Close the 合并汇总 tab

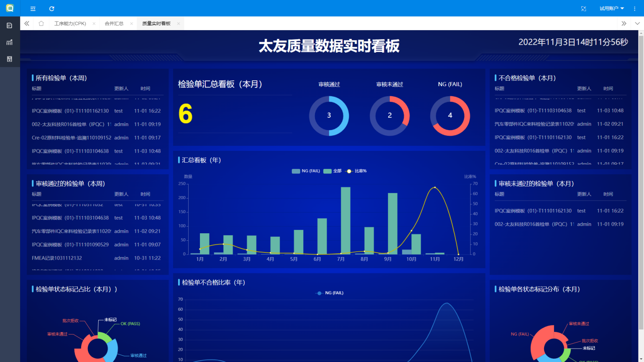tap(131, 23)
